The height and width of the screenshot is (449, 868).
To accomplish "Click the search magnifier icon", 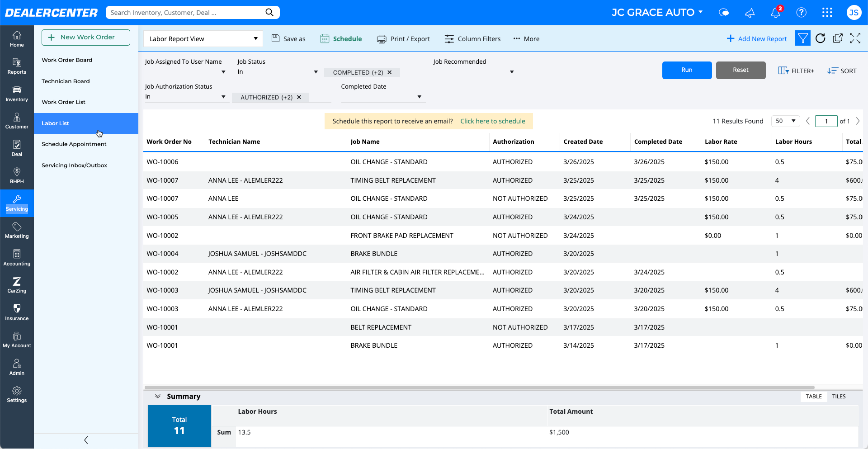I will tap(269, 12).
